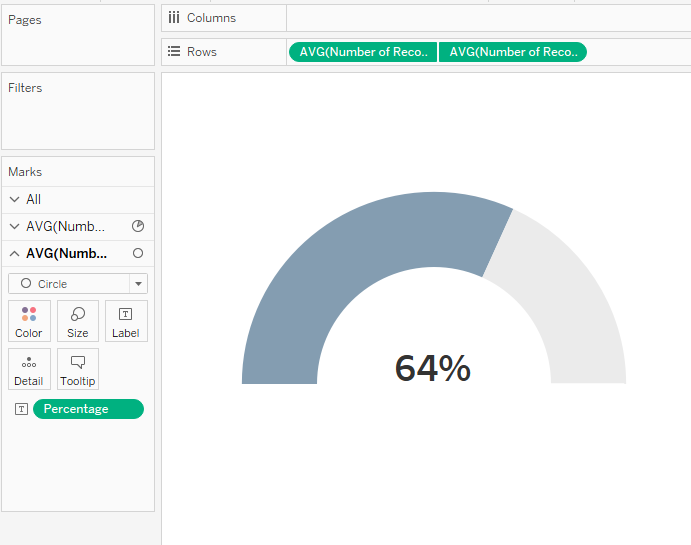Expand the first AVG(Numb... marks section

click(x=15, y=226)
